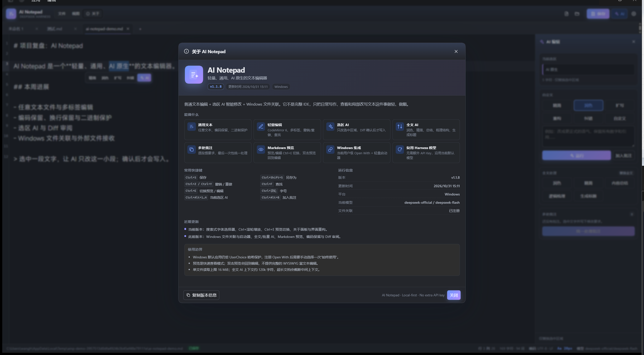
Task: Click the footer text AI Notepad · Local-first
Action: 399,295
